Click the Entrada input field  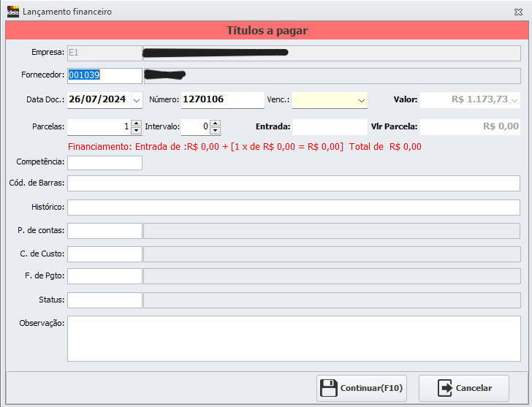click(329, 126)
